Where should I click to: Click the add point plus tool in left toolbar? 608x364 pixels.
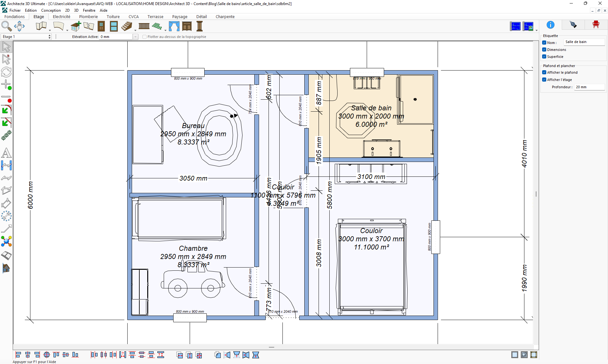6,85
